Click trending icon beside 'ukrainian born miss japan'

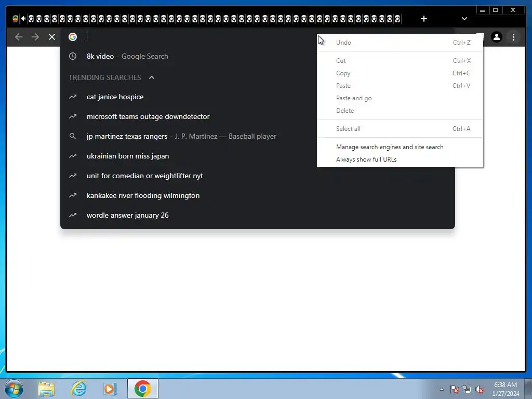tap(73, 156)
